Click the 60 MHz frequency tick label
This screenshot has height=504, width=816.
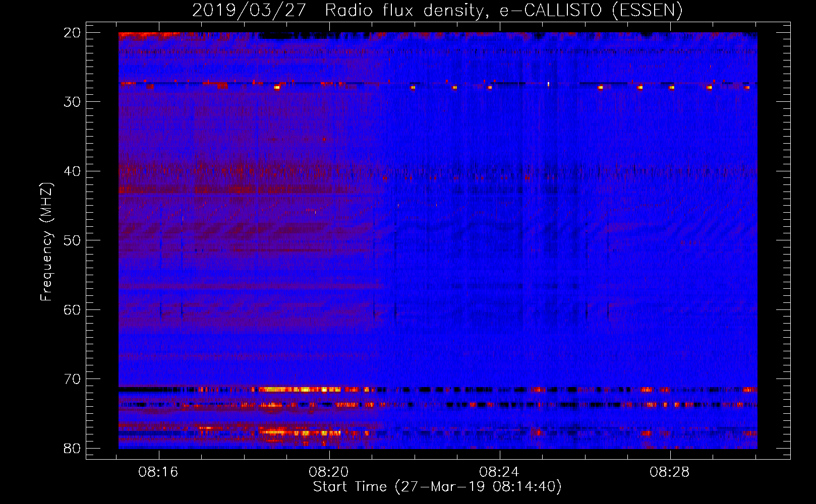tap(72, 310)
